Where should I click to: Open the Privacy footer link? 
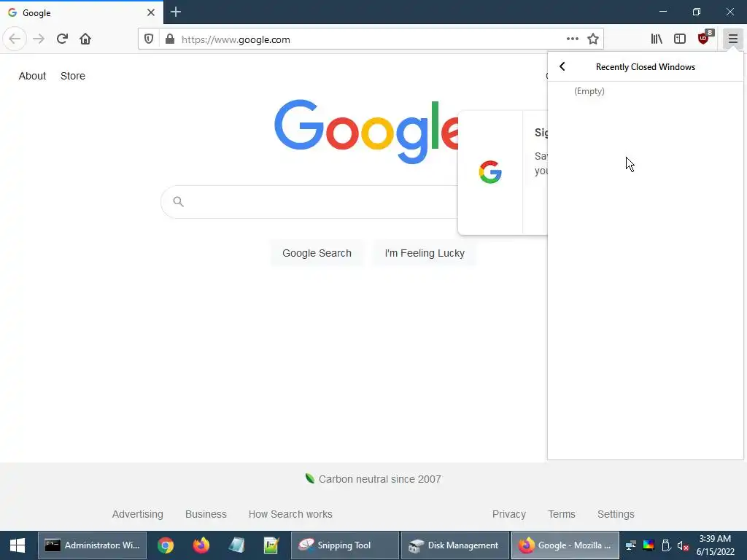point(508,514)
